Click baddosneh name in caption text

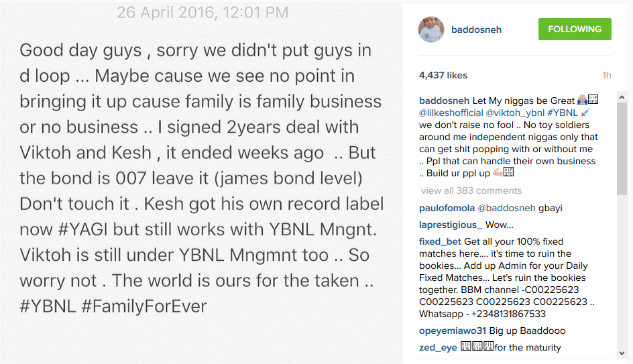click(444, 101)
